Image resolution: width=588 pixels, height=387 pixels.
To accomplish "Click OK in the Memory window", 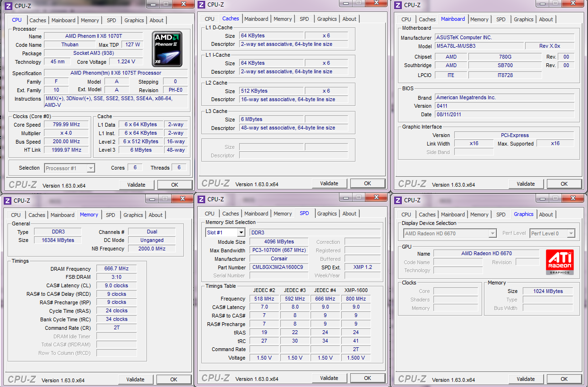I will coord(173,379).
